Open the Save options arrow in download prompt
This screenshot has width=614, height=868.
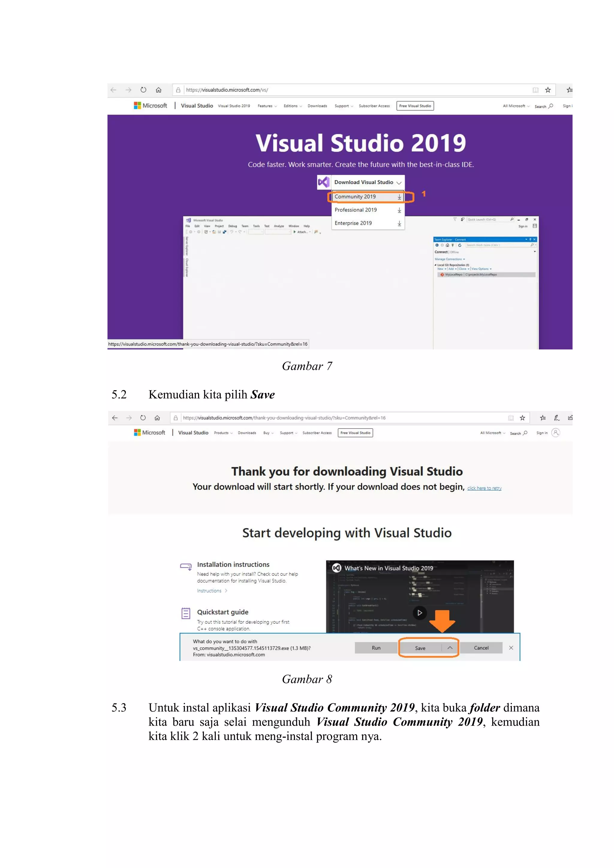click(x=450, y=648)
